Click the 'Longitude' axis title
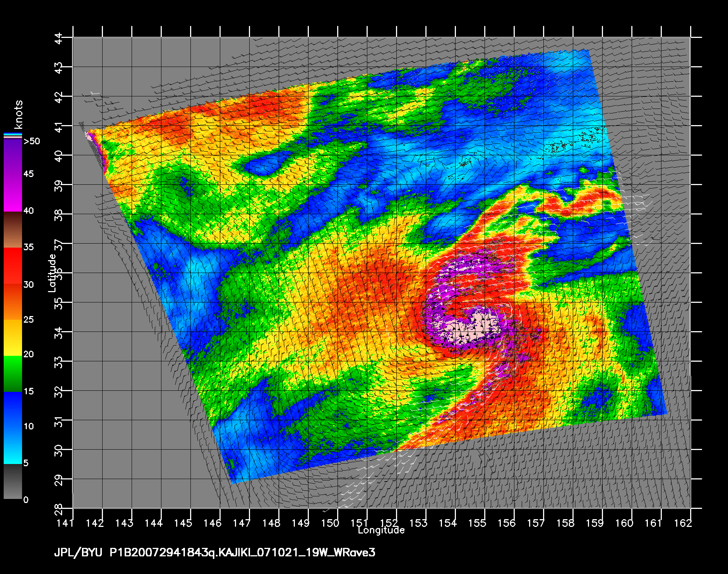The height and width of the screenshot is (574, 728). point(381,530)
